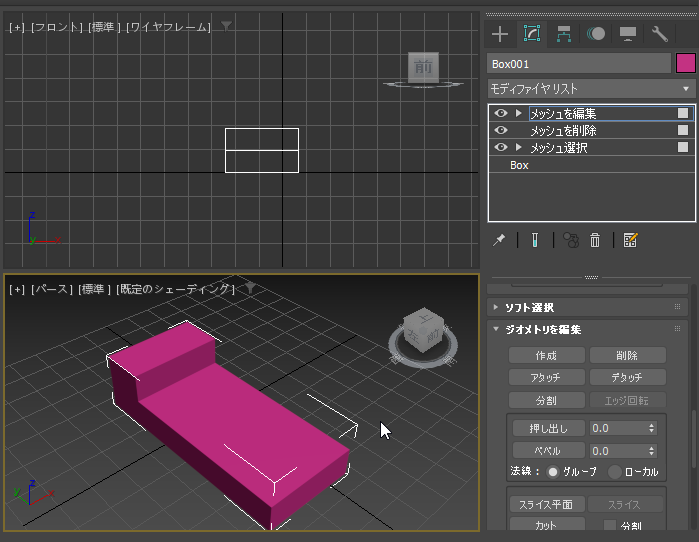The width and height of the screenshot is (699, 542).
Task: Select the グループ normal radio button
Action: click(x=553, y=472)
